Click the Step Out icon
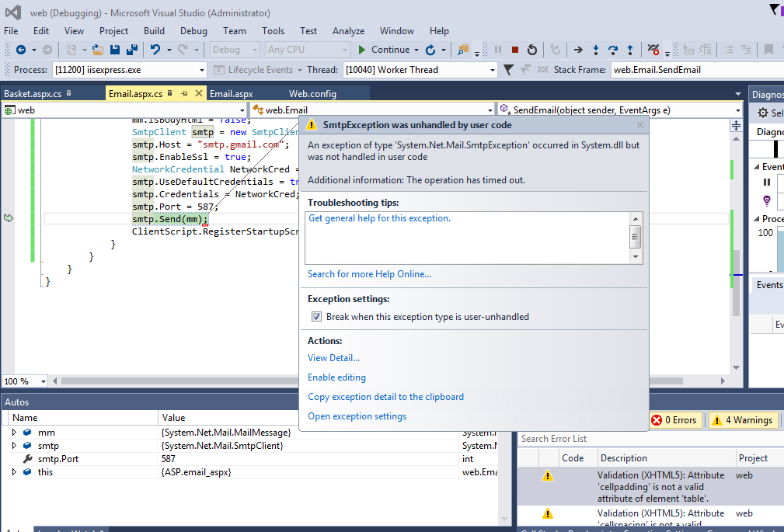This screenshot has height=532, width=784. 630,50
